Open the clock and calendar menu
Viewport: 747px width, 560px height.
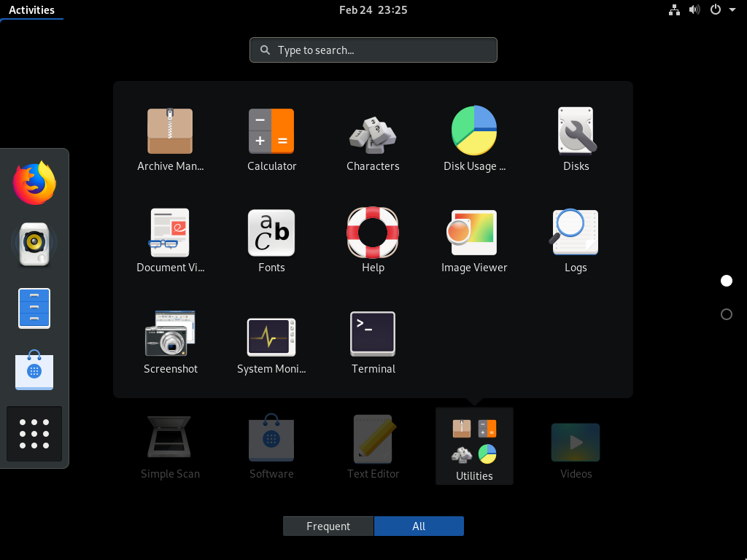[x=373, y=10]
